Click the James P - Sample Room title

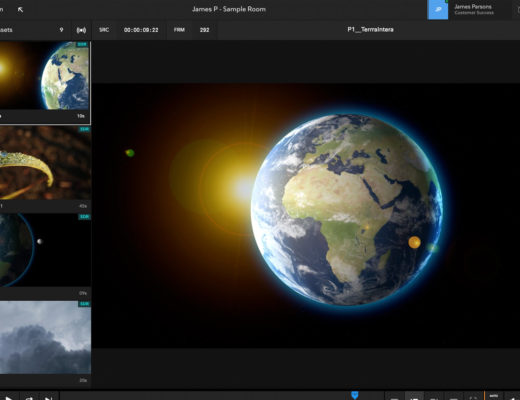click(229, 9)
